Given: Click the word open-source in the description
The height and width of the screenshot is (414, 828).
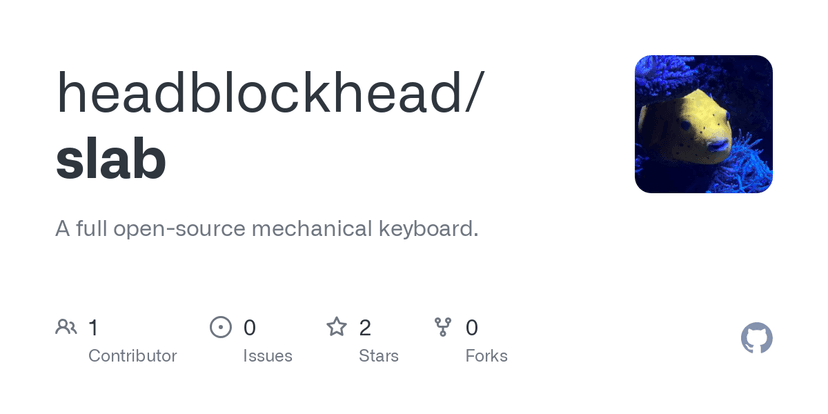Looking at the screenshot, I should click(179, 229).
